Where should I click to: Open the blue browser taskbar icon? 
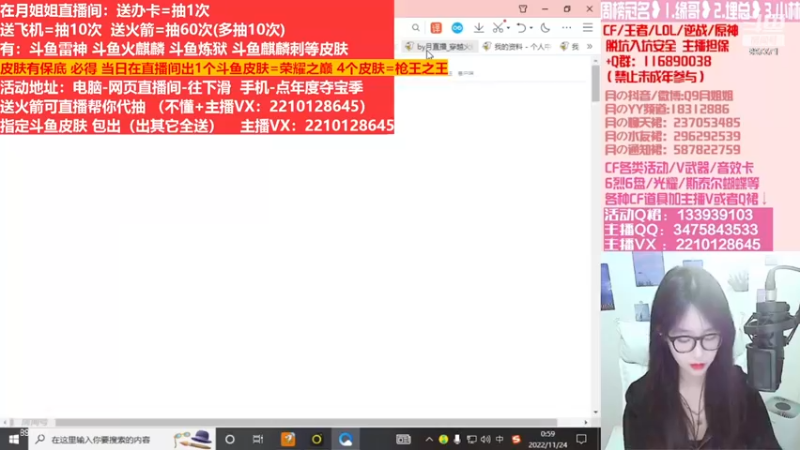click(x=345, y=439)
